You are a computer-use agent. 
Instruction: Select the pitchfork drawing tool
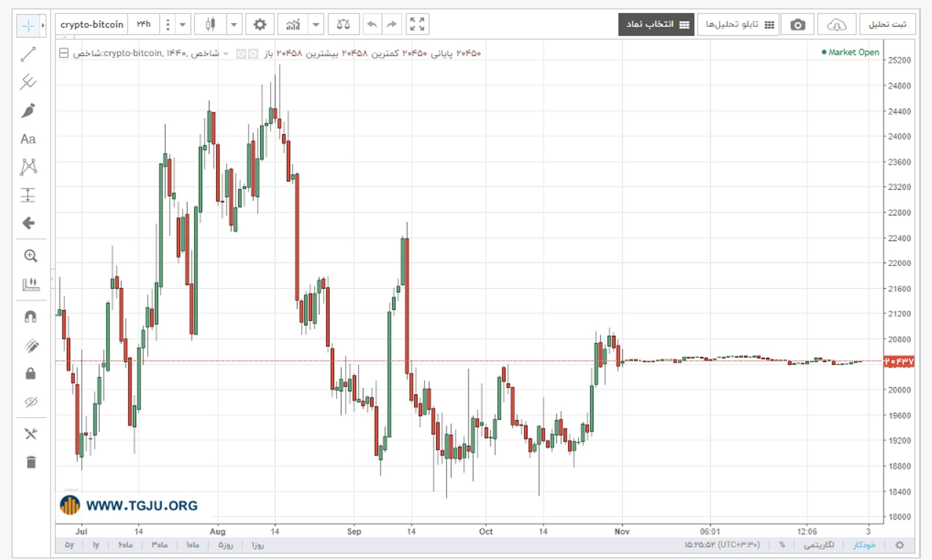pos(28,82)
